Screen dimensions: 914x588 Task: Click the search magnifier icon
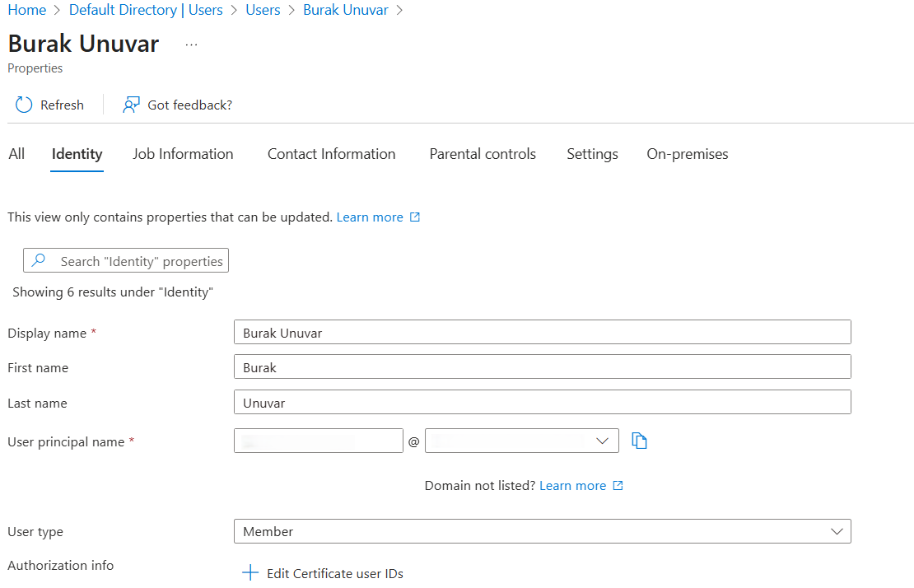coord(39,261)
